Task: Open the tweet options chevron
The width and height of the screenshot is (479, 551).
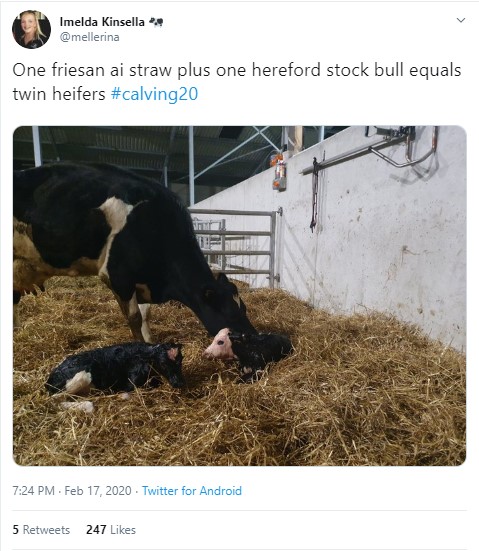Action: click(x=461, y=20)
